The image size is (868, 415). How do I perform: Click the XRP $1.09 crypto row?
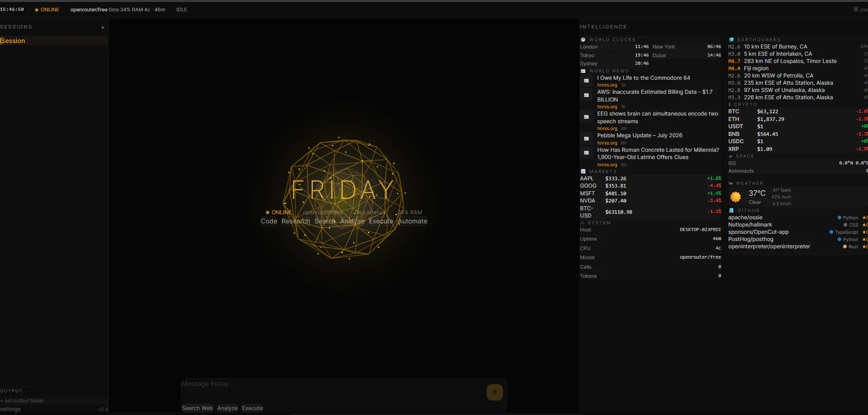coord(798,149)
